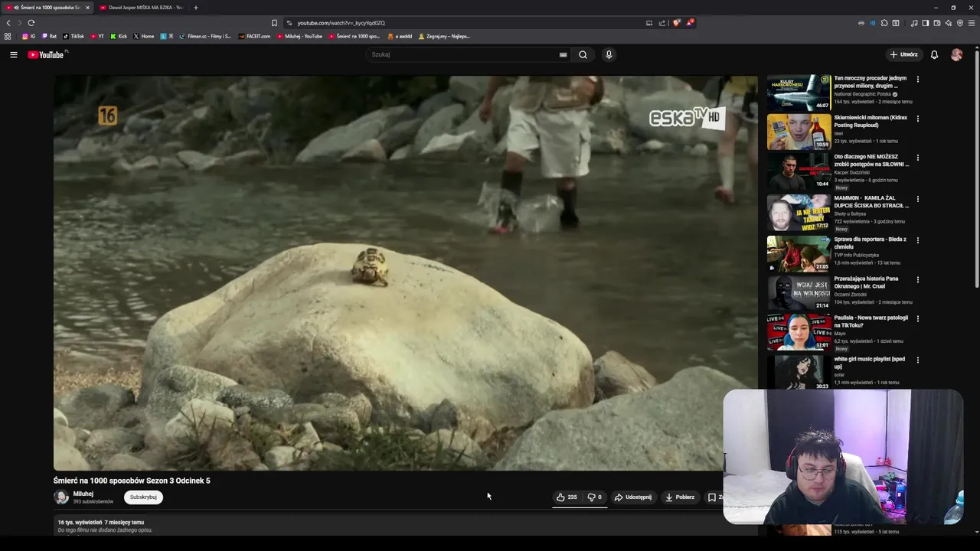
Task: Dislike the video with thumbs down
Action: [594, 497]
